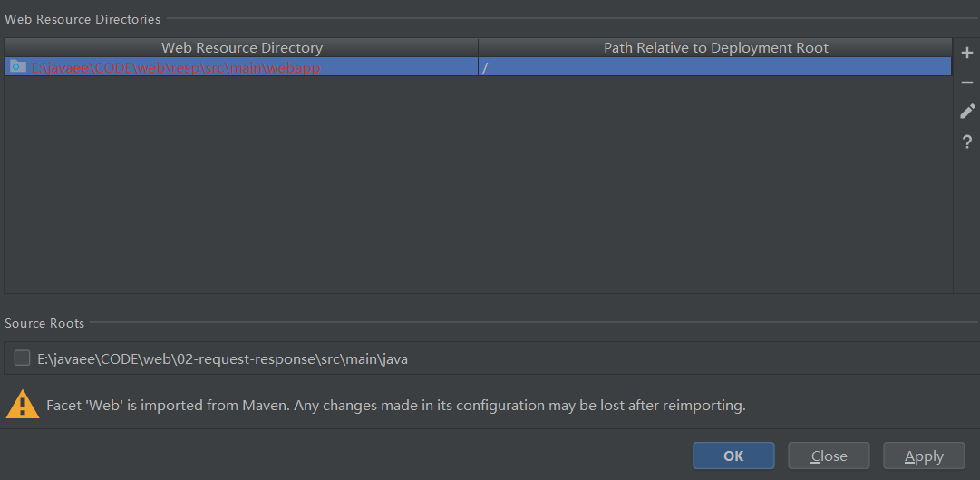Open help via the question mark icon

click(967, 142)
